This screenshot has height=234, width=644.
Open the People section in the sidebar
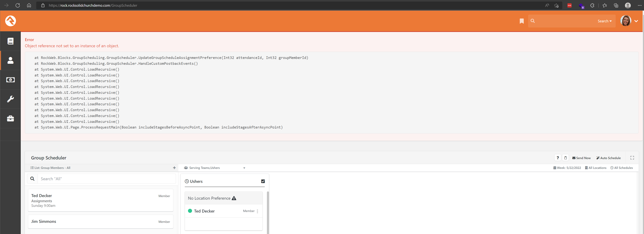point(10,60)
